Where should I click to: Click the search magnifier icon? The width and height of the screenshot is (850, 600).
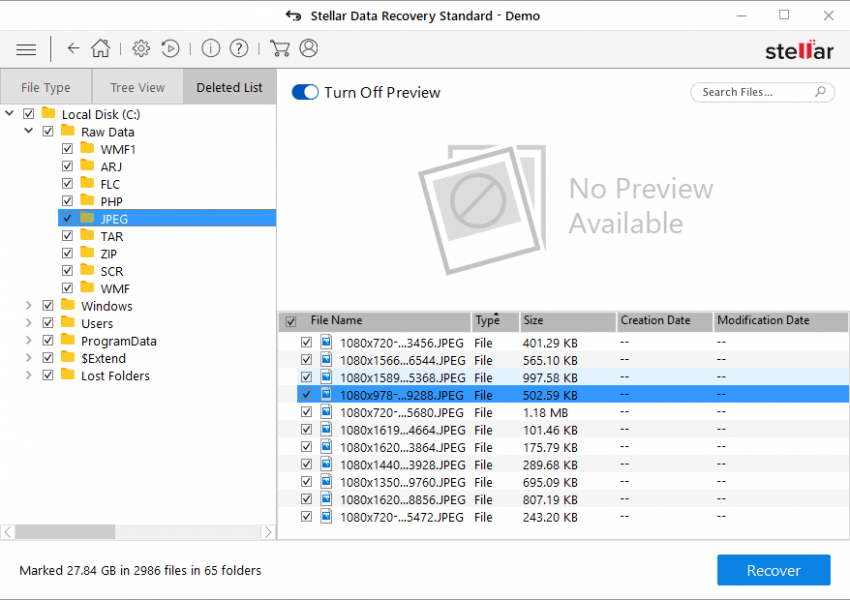[820, 92]
